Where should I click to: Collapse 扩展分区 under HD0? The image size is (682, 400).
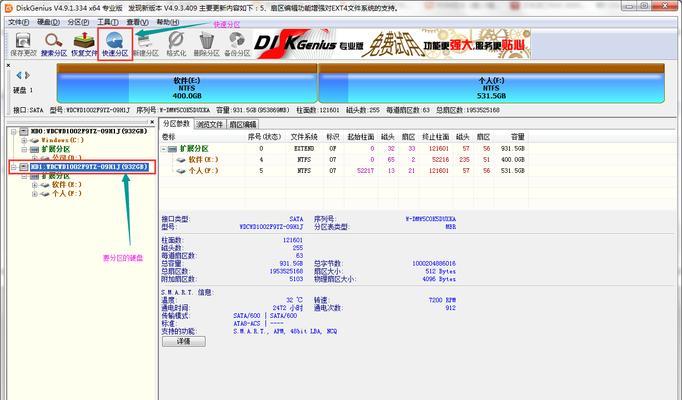24,149
